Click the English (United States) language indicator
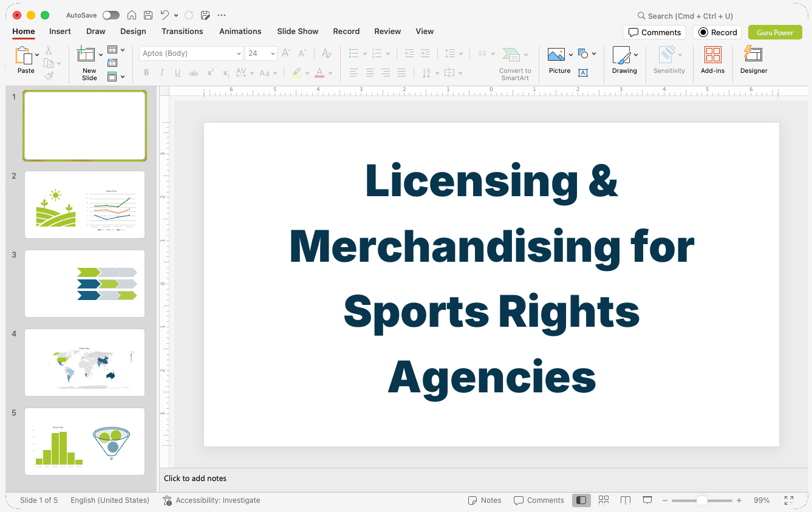The width and height of the screenshot is (812, 512). (x=110, y=500)
